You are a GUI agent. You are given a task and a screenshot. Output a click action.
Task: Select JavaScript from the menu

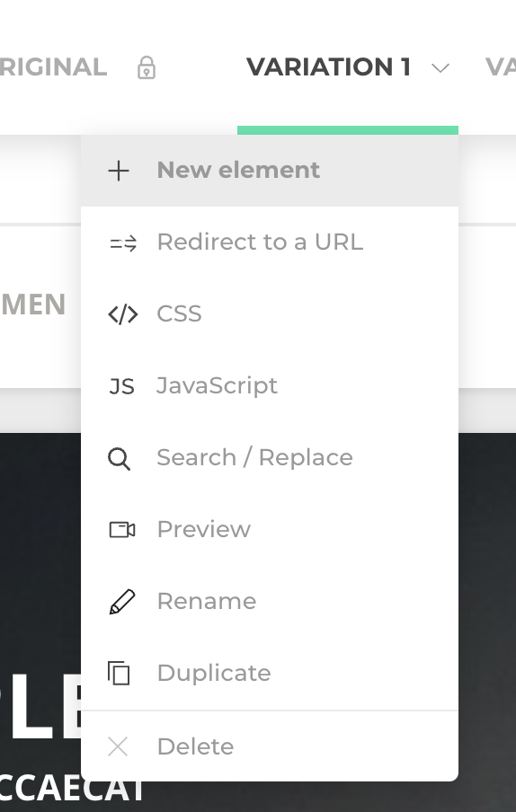click(270, 386)
